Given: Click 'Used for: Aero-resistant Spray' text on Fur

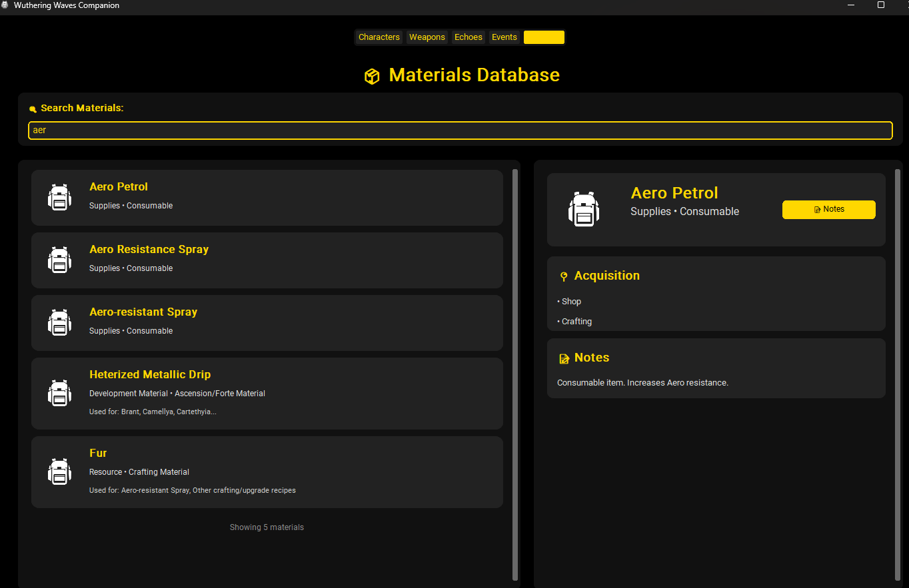Looking at the screenshot, I should 139,491.
